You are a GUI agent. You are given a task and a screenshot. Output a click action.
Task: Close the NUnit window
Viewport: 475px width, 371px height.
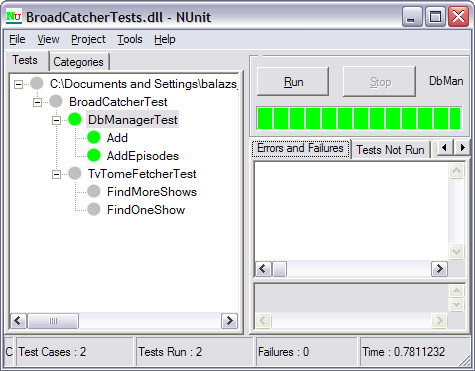point(458,16)
